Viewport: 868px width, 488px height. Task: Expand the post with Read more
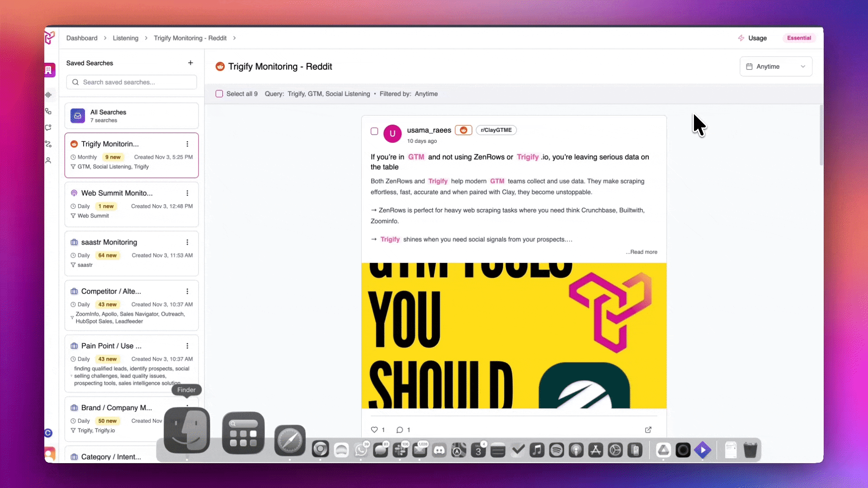coord(643,252)
